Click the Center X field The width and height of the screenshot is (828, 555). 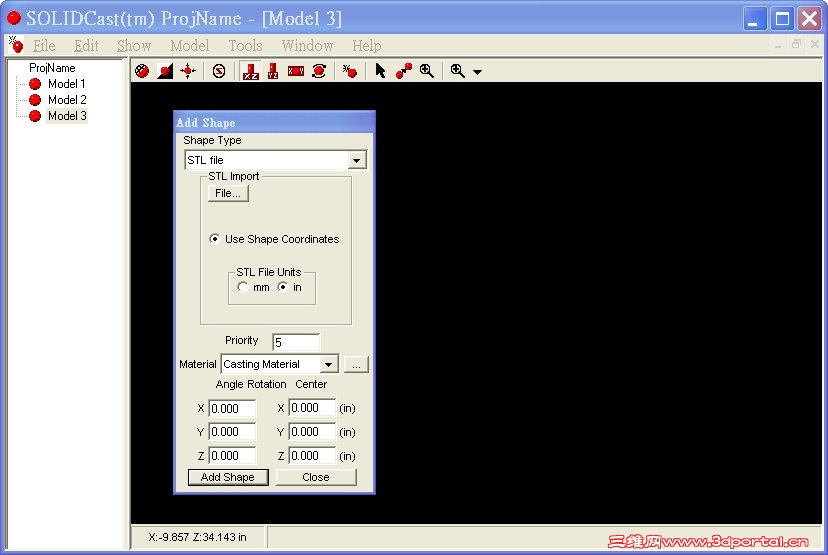click(x=312, y=408)
